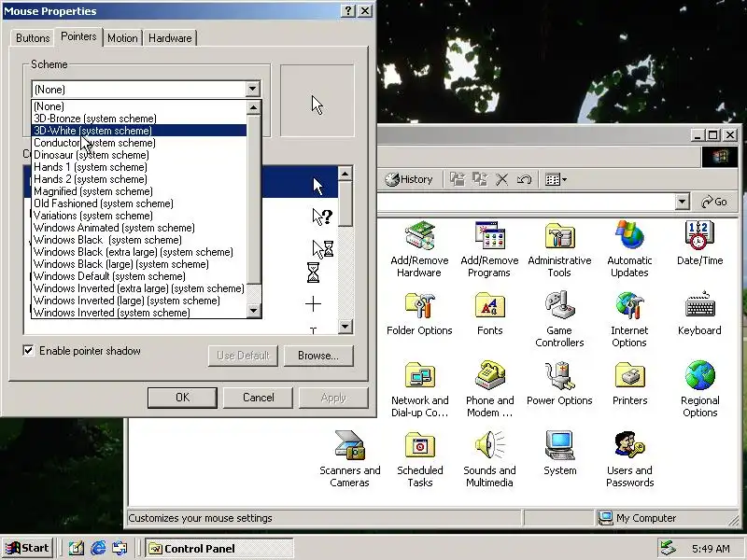Click the Move To toolbar icon
747x560 pixels.
[458, 179]
